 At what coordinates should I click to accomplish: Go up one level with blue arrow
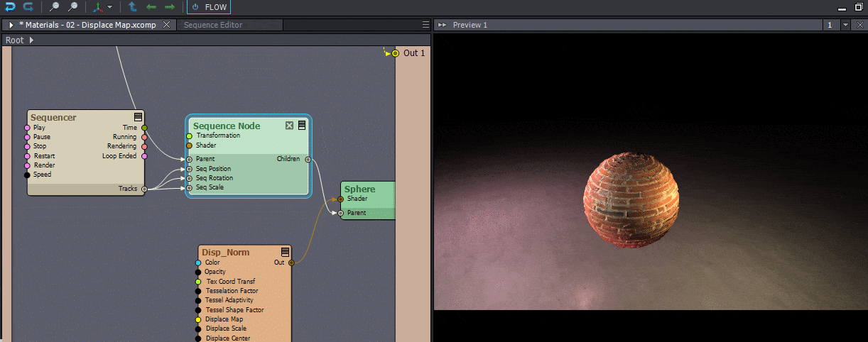pyautogui.click(x=133, y=7)
